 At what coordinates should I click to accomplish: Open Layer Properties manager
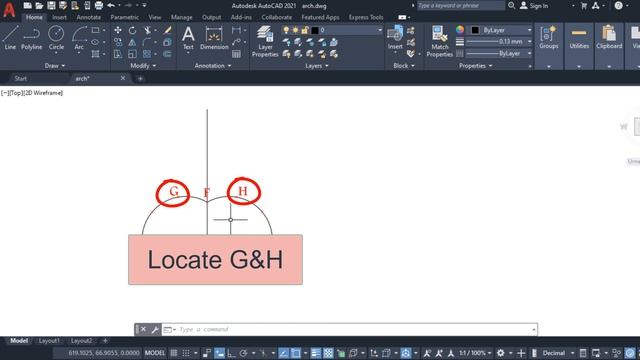point(265,41)
